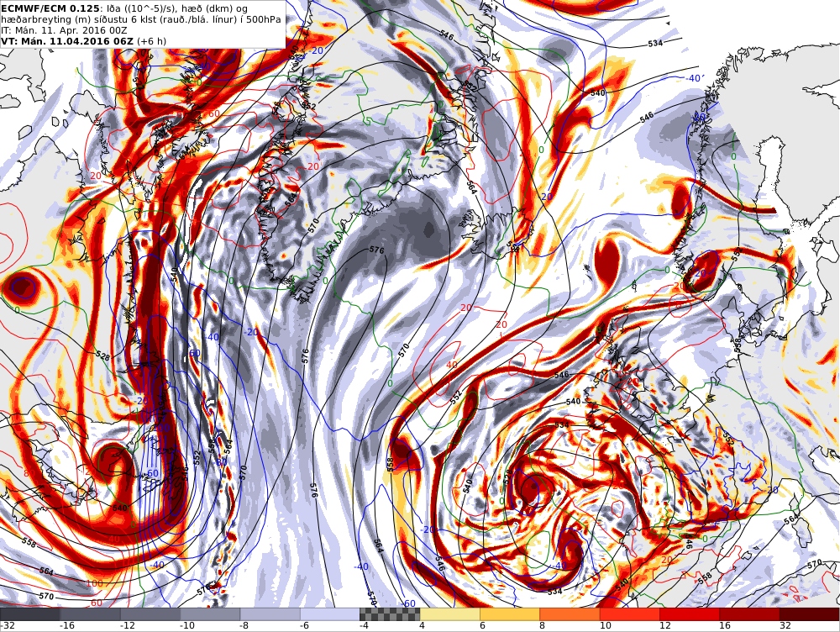
Task: Click the bright red legend swatch above 12
Action: coord(690,614)
